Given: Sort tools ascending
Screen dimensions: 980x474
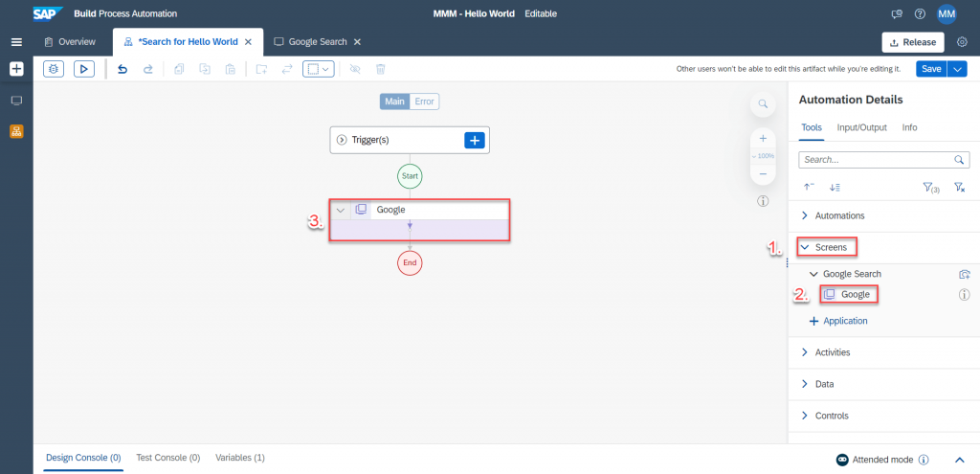Looking at the screenshot, I should (x=809, y=187).
